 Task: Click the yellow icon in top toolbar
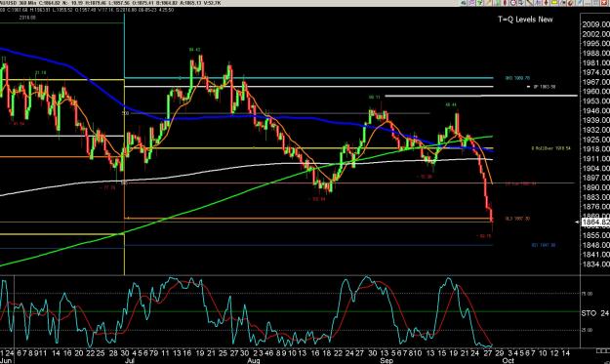(x=554, y=3)
